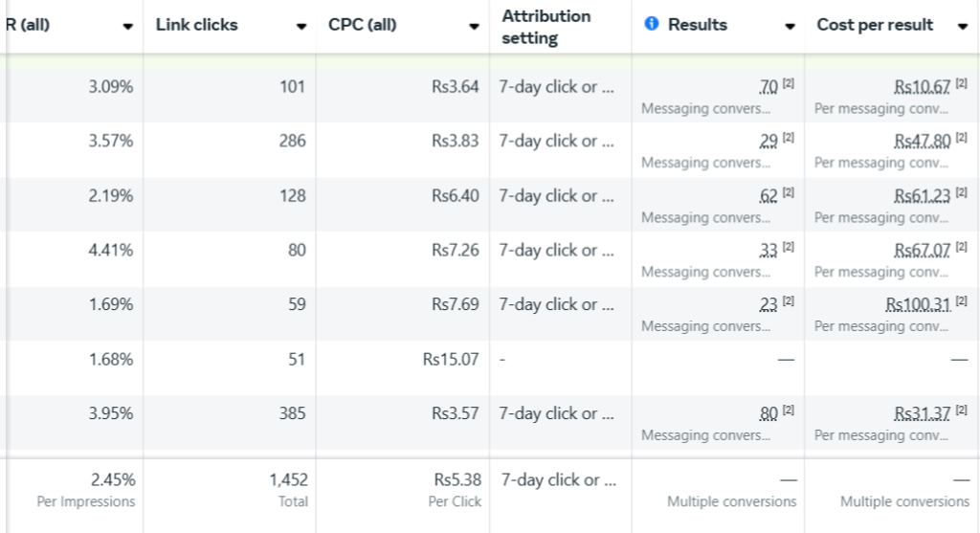Click the Rs67.07 cost per result value
Screen dimensions: 980x533
[x=922, y=251]
